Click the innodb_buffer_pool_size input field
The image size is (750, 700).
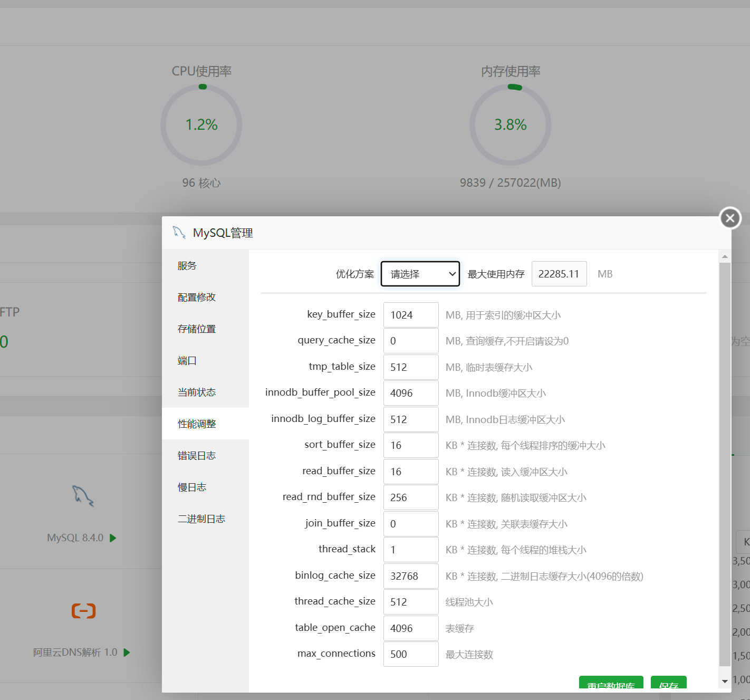[x=411, y=393]
